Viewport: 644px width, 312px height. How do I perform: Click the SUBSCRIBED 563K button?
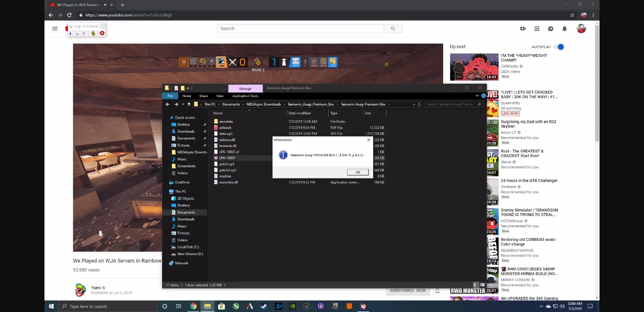408,291
